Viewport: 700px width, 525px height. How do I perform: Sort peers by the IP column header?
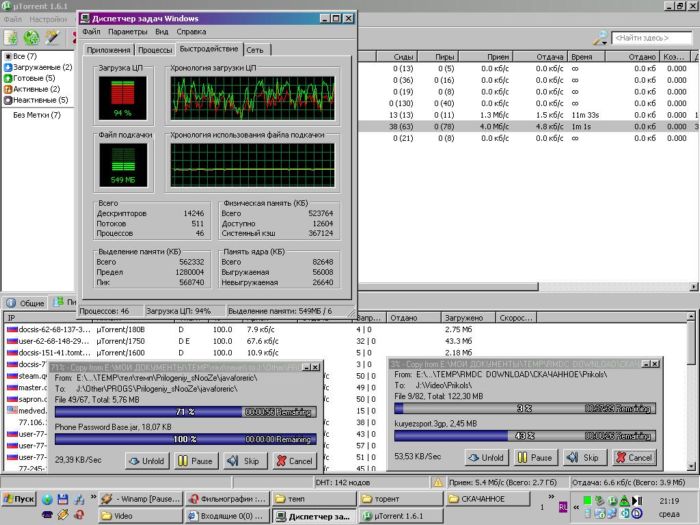coord(49,317)
